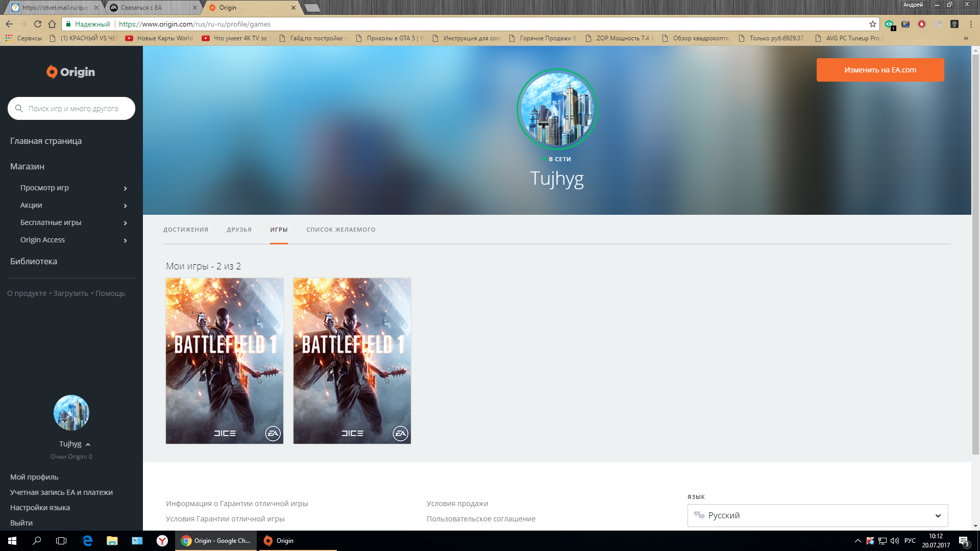Open the Windows notification center icon
Viewport: 980px width, 551px height.
coord(964,541)
